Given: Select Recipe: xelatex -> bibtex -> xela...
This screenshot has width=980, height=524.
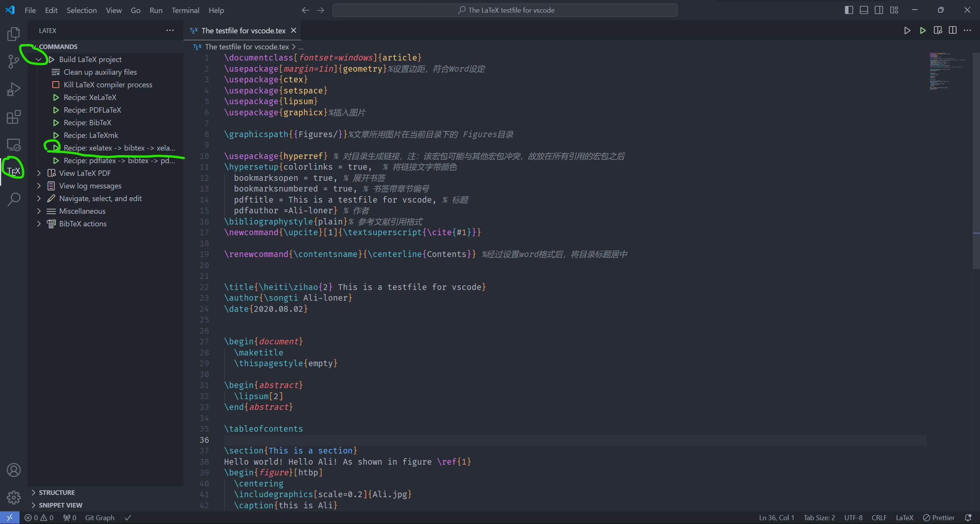Looking at the screenshot, I should 119,148.
